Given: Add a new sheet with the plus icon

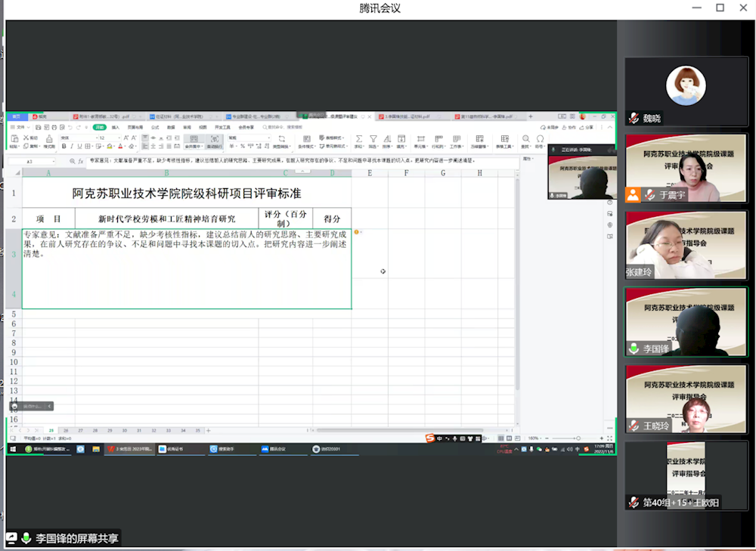Looking at the screenshot, I should [209, 431].
